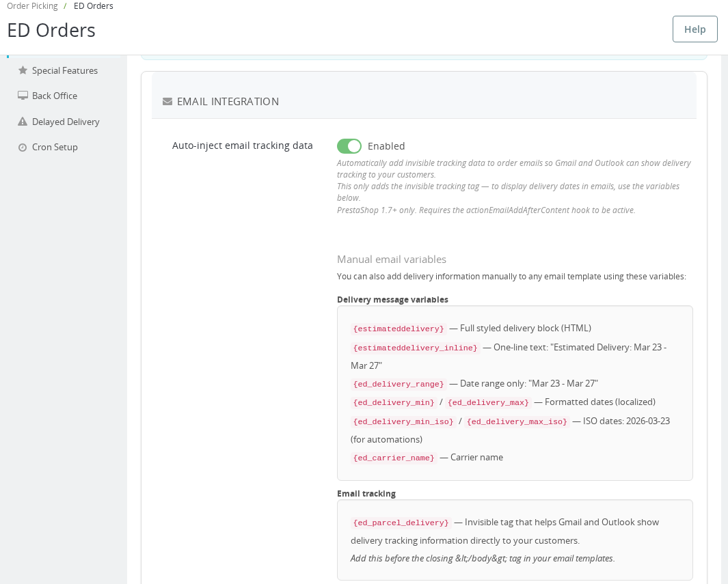Click the EMAIL INTEGRATION section heading
The image size is (728, 584).
(228, 102)
